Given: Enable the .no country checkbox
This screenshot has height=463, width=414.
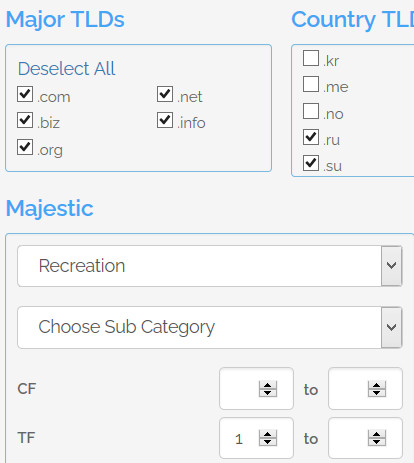Looking at the screenshot, I should coord(311,111).
